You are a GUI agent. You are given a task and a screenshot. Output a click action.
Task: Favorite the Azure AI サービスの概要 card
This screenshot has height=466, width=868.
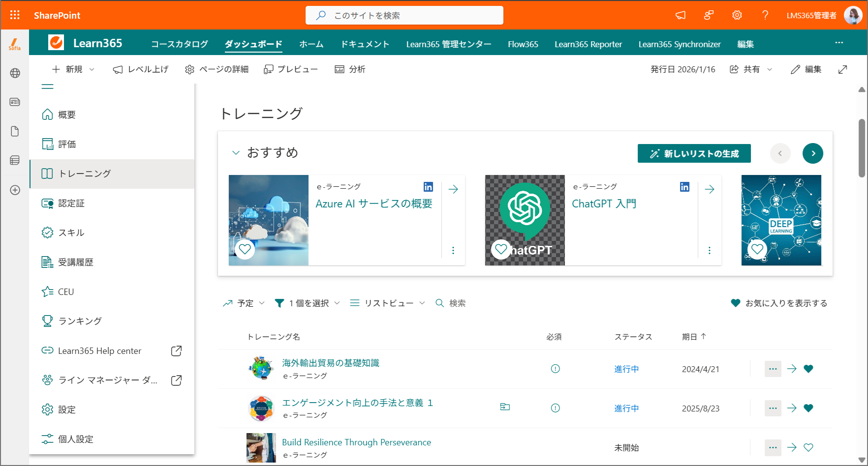coord(245,250)
